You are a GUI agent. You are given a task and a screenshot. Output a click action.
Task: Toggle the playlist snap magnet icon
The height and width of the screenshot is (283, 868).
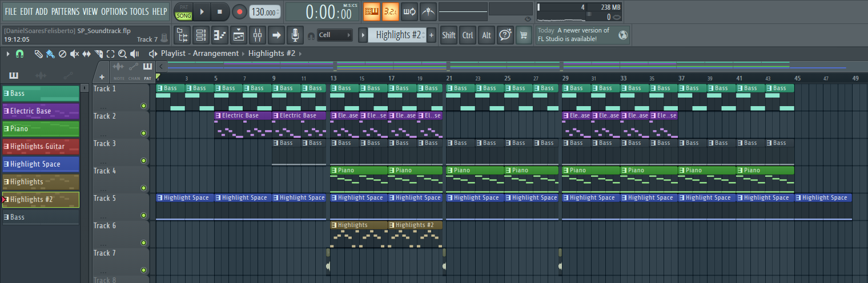coord(20,54)
